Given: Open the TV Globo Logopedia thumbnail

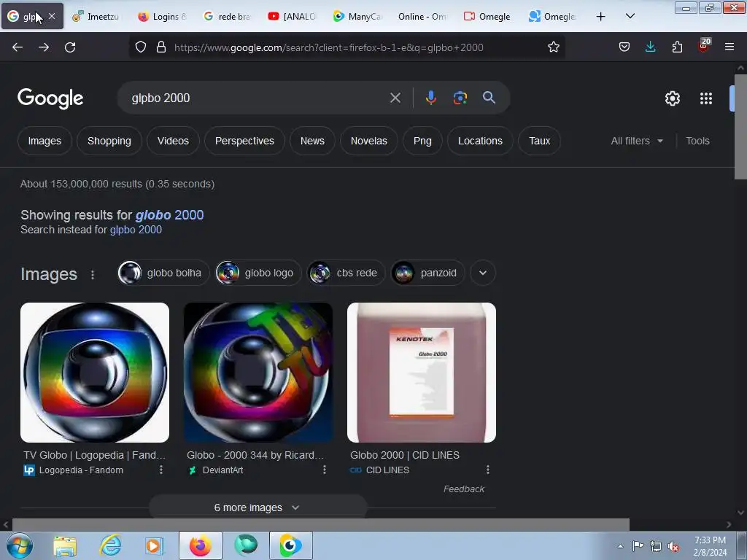Looking at the screenshot, I should click(95, 373).
